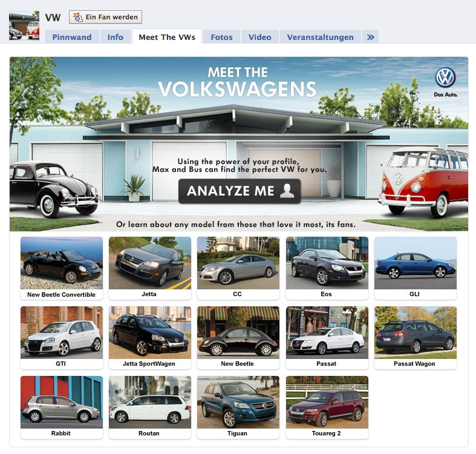Open the Pinnwand tab
The image size is (476, 454).
(72, 37)
